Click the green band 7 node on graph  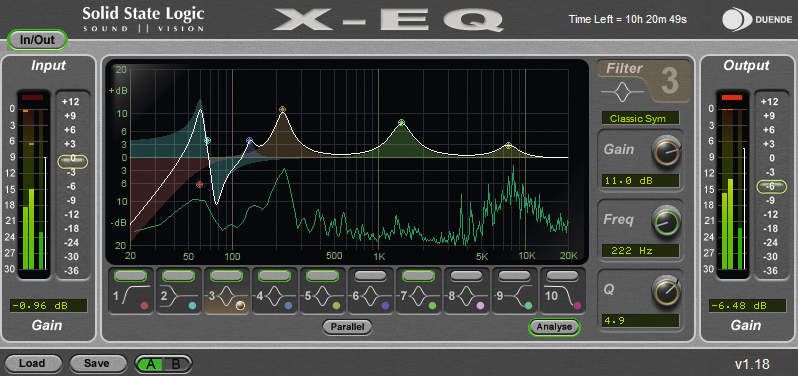point(401,122)
